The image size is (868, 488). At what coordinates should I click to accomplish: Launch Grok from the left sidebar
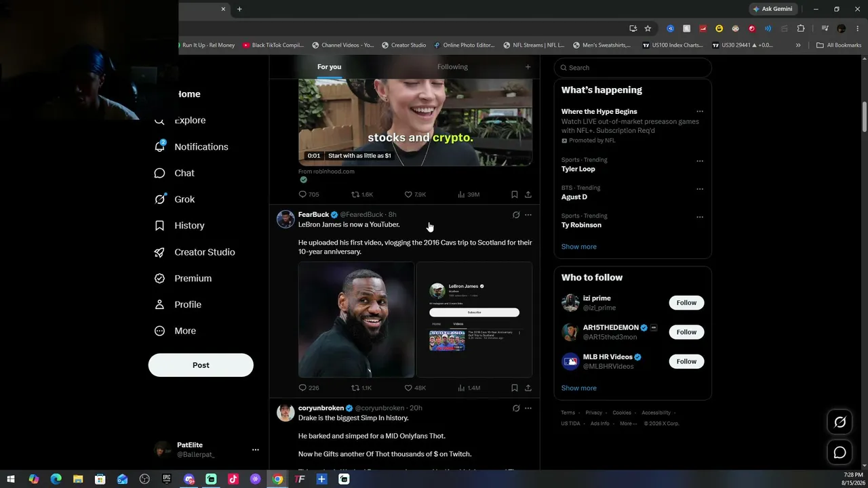coord(174,199)
